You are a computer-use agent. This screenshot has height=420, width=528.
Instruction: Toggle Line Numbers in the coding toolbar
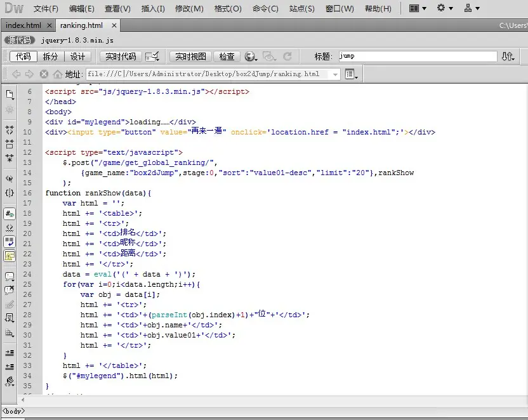[x=10, y=214]
